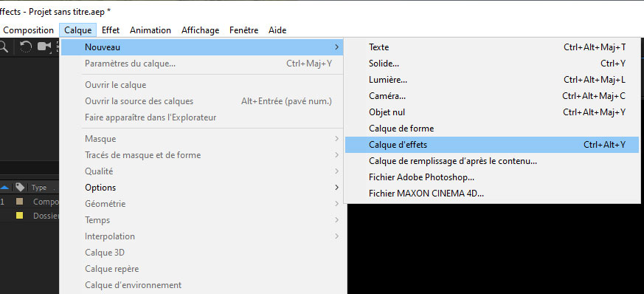Choose Ouvrir le calque

coord(202,85)
